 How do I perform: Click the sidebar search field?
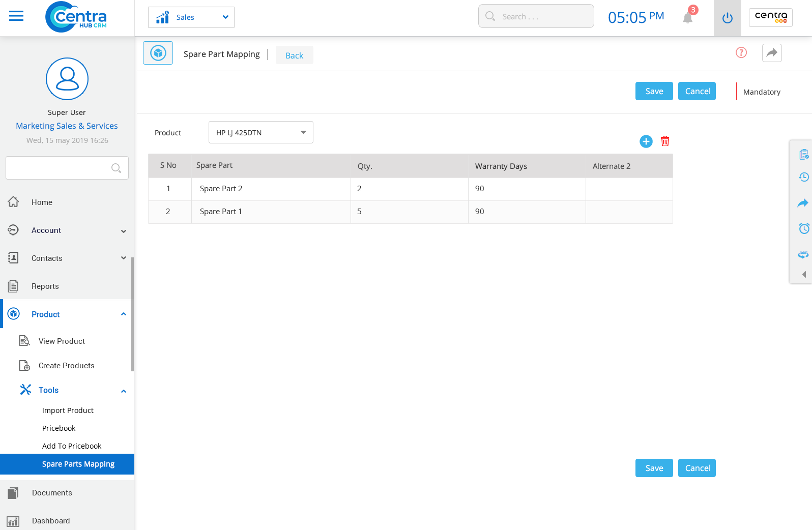coord(67,168)
